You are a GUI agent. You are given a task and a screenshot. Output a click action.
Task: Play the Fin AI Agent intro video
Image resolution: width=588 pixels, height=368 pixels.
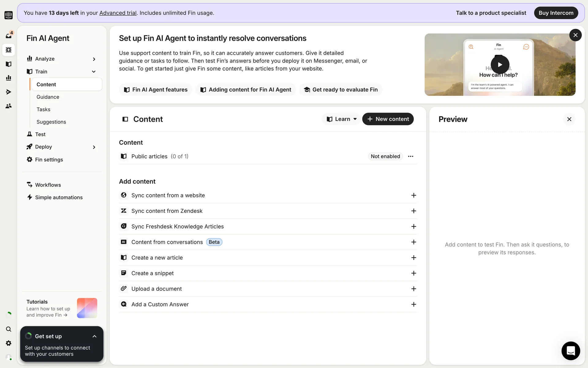coord(500,64)
